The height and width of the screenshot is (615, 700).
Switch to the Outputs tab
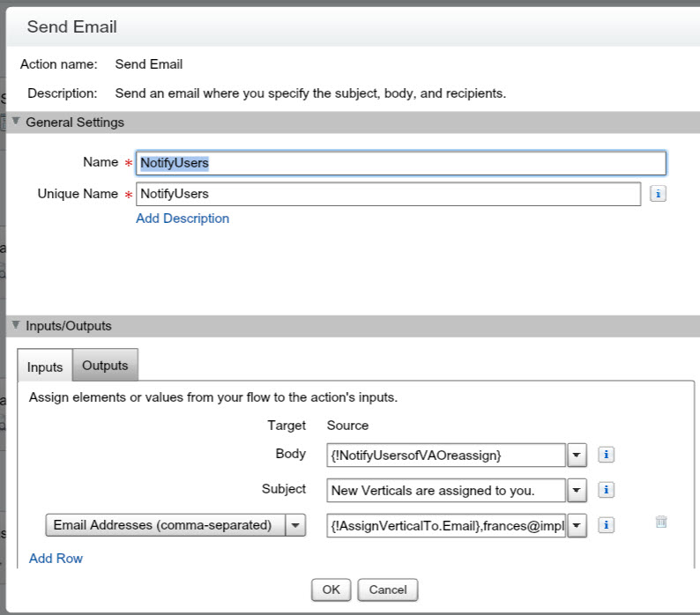(x=105, y=366)
